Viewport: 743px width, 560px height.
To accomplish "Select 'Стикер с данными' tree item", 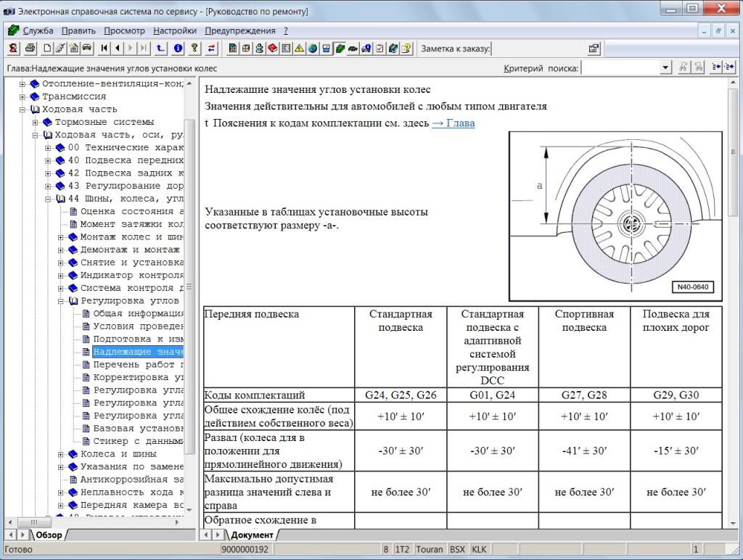I will click(x=139, y=442).
